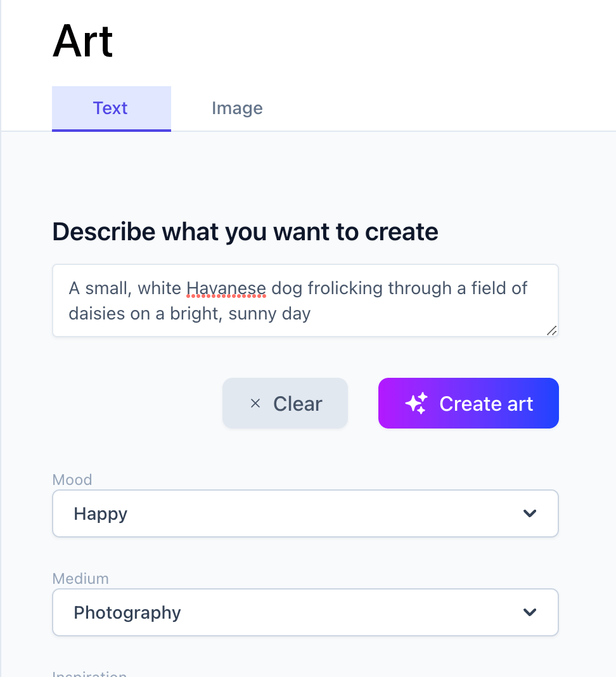Click the Art page heading
This screenshot has width=616, height=677.
(83, 41)
